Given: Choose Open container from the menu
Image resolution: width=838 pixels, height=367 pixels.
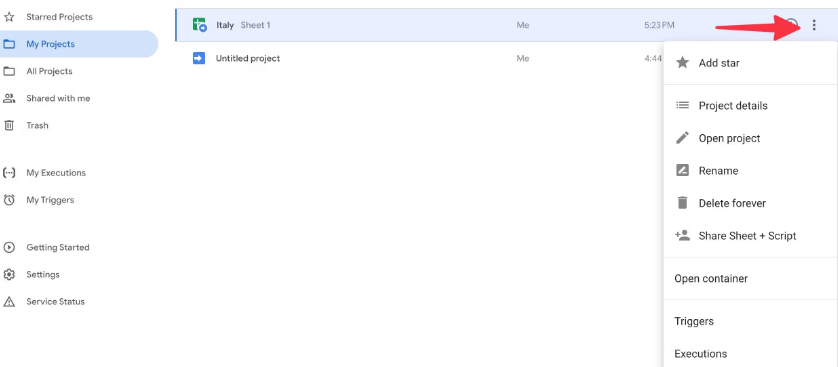Looking at the screenshot, I should click(x=750, y=278).
